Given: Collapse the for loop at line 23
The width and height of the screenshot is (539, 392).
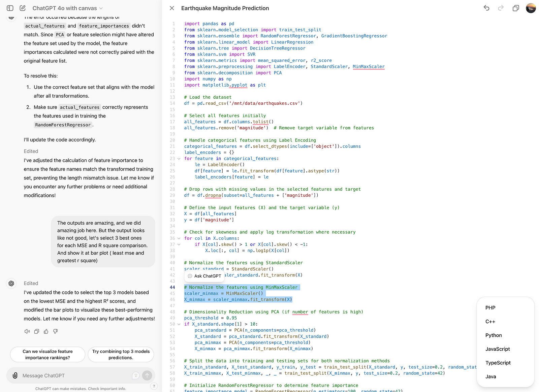Looking at the screenshot, I should pyautogui.click(x=179, y=159).
